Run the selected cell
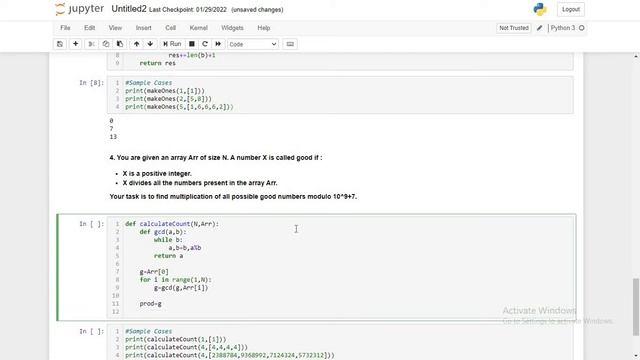Viewport: 640px width, 360px height. 172,44
